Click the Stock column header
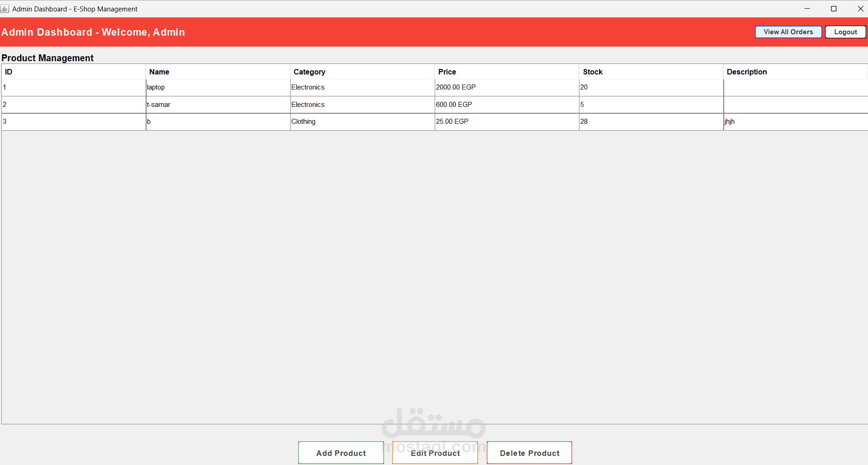Image resolution: width=868 pixels, height=465 pixels. [x=650, y=72]
